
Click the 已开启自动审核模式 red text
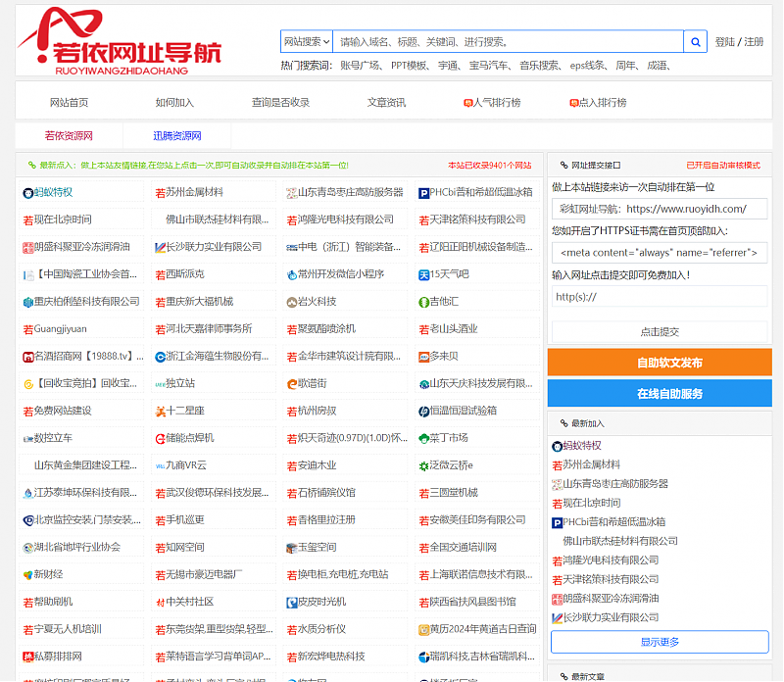point(723,165)
